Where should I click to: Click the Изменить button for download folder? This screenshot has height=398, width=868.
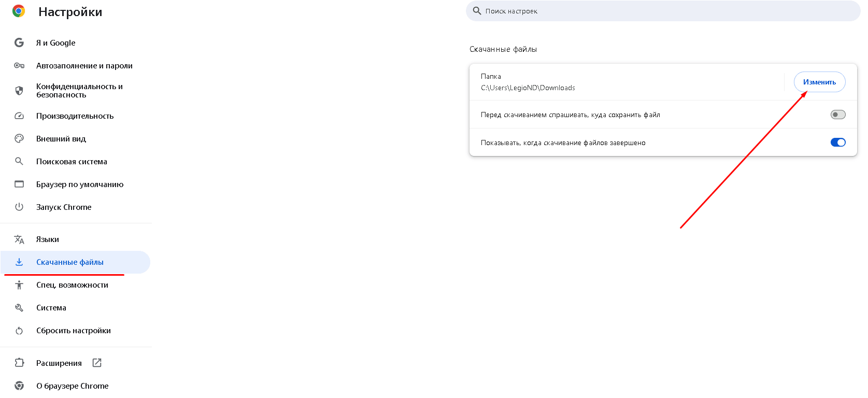tap(819, 82)
